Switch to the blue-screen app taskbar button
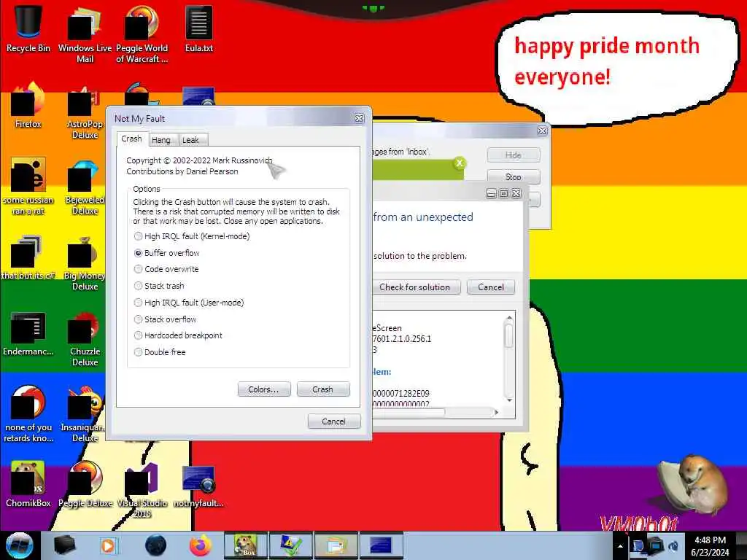Image resolution: width=747 pixels, height=560 pixels. click(x=381, y=545)
